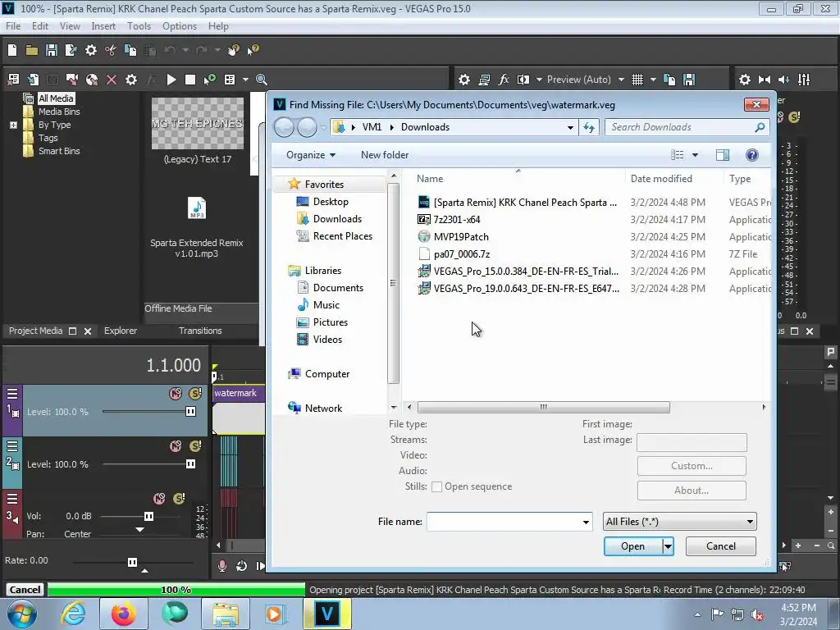Click Video Output FX icon in preview
840x630 pixels.
pos(504,80)
